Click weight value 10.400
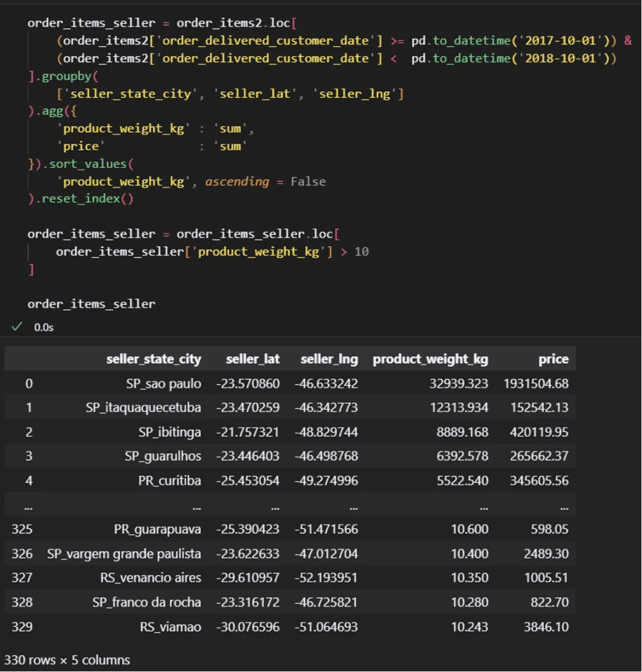Screen dimensions: 642x672 (x=470, y=554)
